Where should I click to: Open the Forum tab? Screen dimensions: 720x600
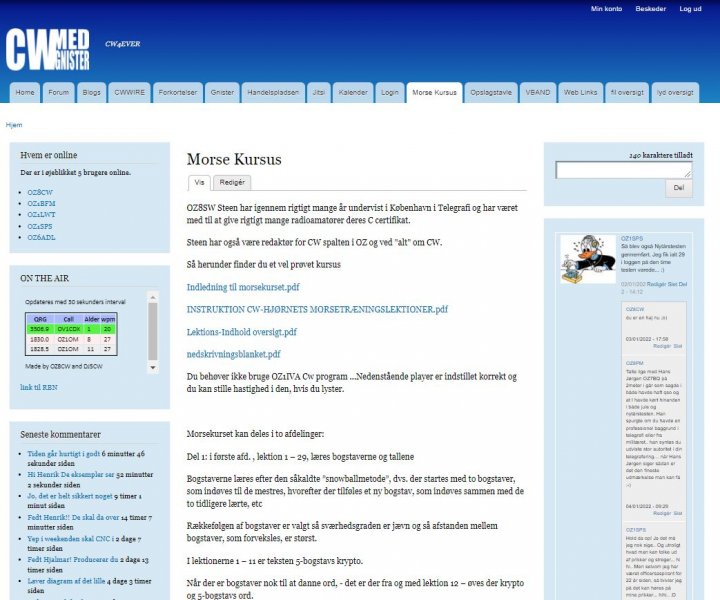tap(58, 93)
